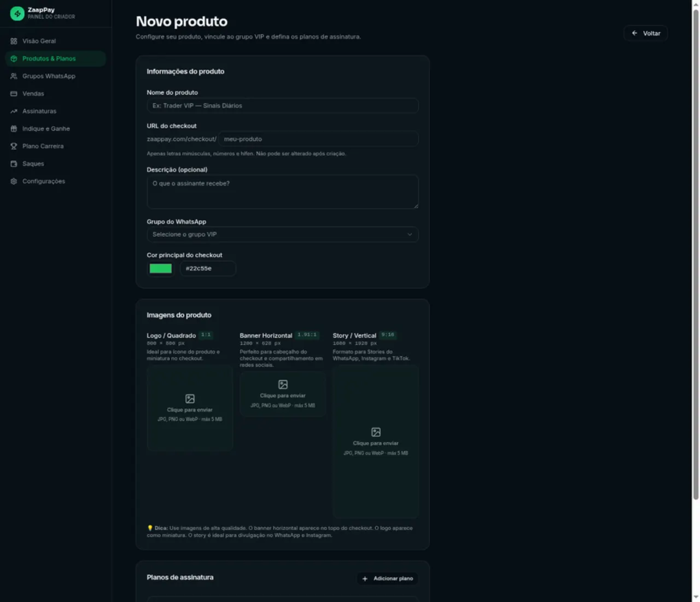Click the zaappay.com/checkout/ prefix text
The width and height of the screenshot is (700, 602).
tap(182, 139)
